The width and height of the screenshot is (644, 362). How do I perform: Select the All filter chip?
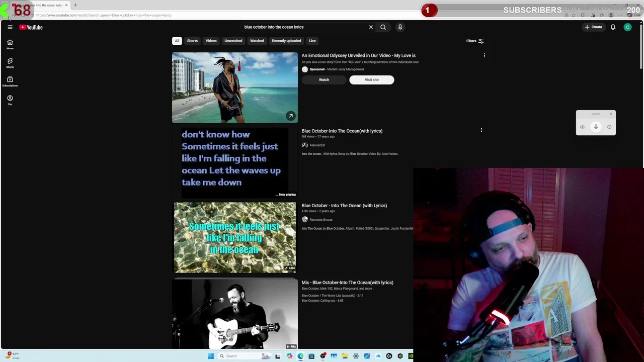(177, 41)
